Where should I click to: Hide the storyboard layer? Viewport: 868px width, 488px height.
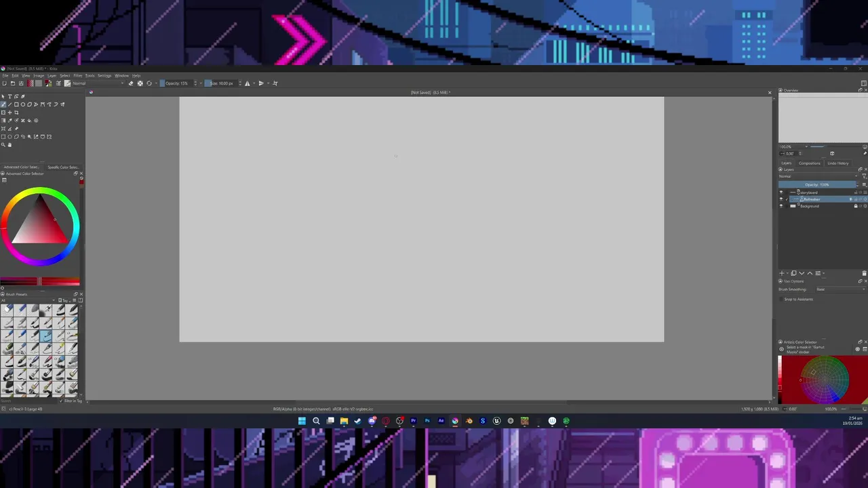point(781,192)
